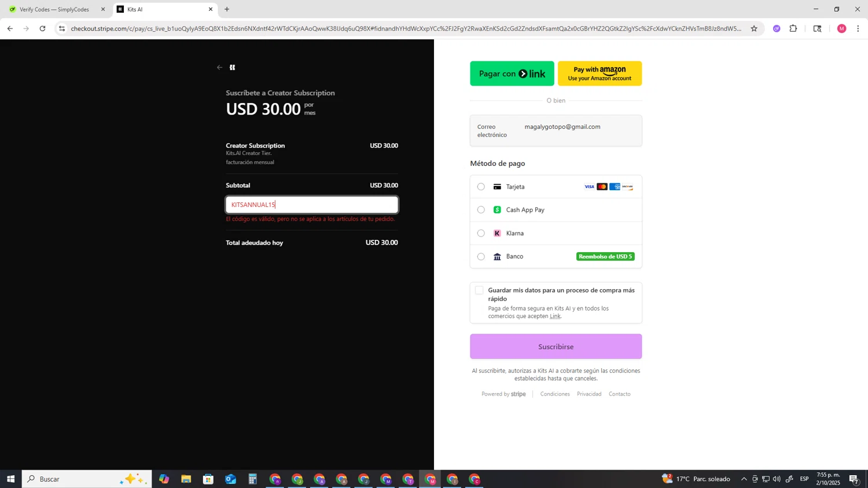Click the Mastercard logo
The image size is (868, 488).
(x=602, y=187)
